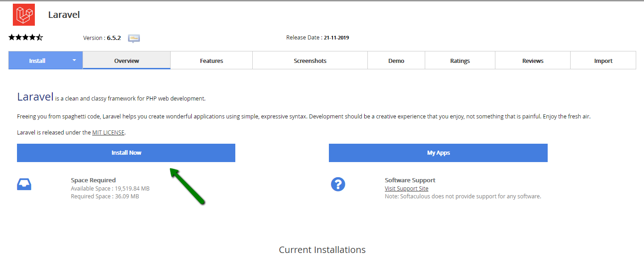
Task: Click the red Laravel logo icon
Action: tap(24, 15)
